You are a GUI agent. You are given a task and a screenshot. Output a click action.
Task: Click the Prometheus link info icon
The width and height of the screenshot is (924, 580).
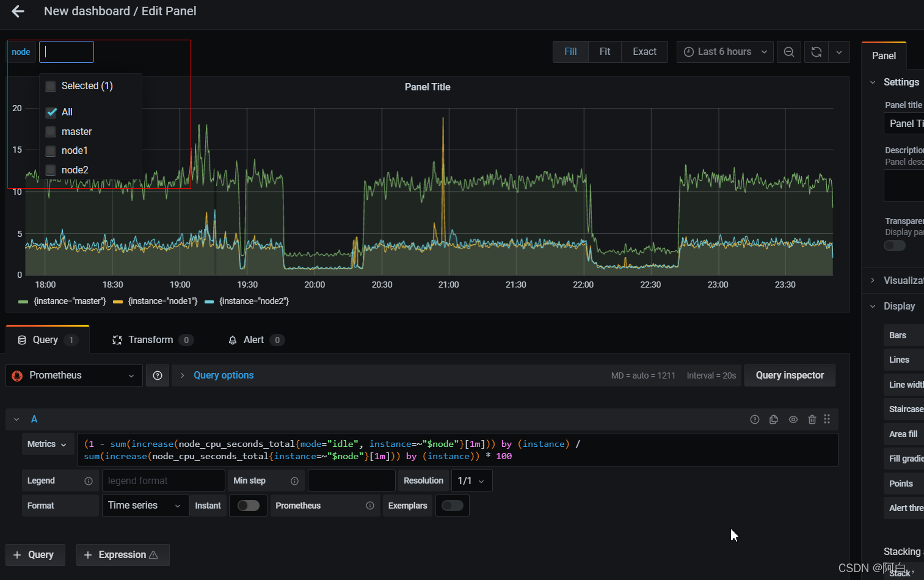pyautogui.click(x=370, y=506)
